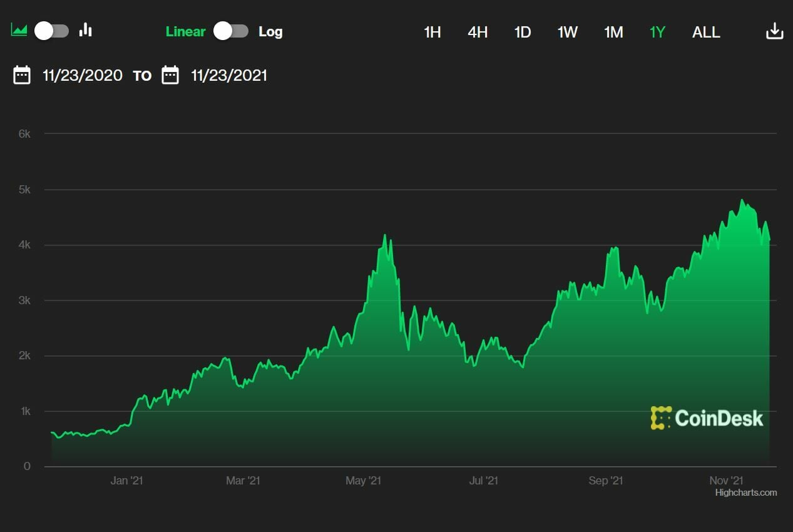
Task: Show ALL time range data
Action: [706, 32]
